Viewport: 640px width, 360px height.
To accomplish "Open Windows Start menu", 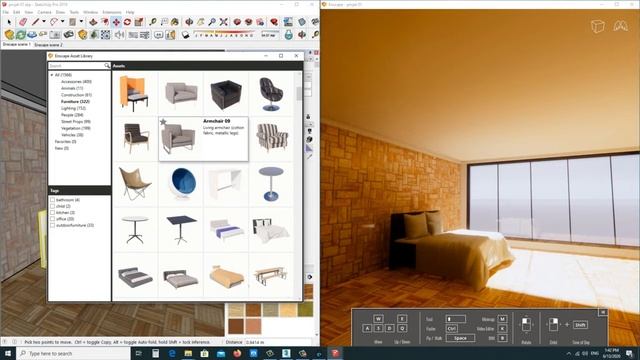I will coord(8,353).
